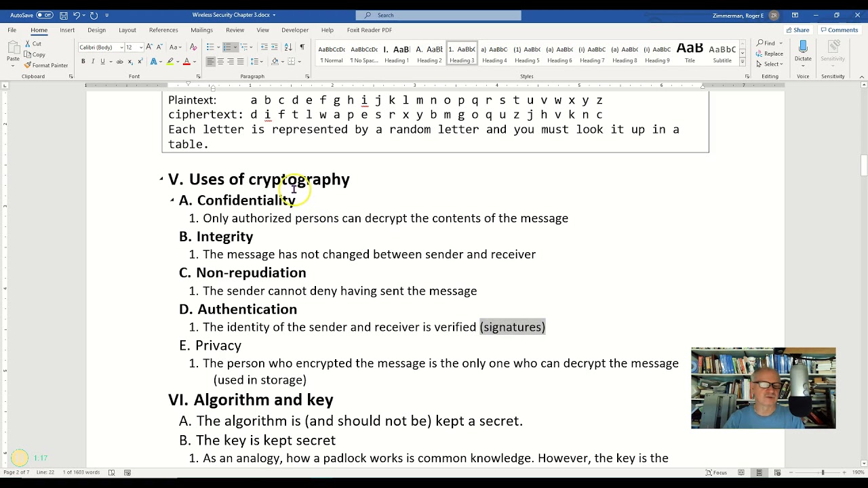Toggle Underline formatting
The height and width of the screenshot is (488, 868).
[x=102, y=62]
